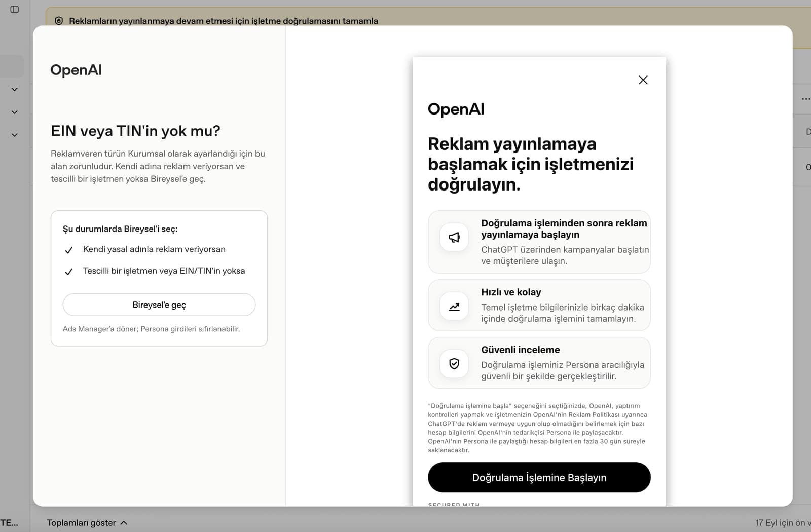The width and height of the screenshot is (811, 532).
Task: Click the megaphone icon in the first card
Action: point(454,237)
